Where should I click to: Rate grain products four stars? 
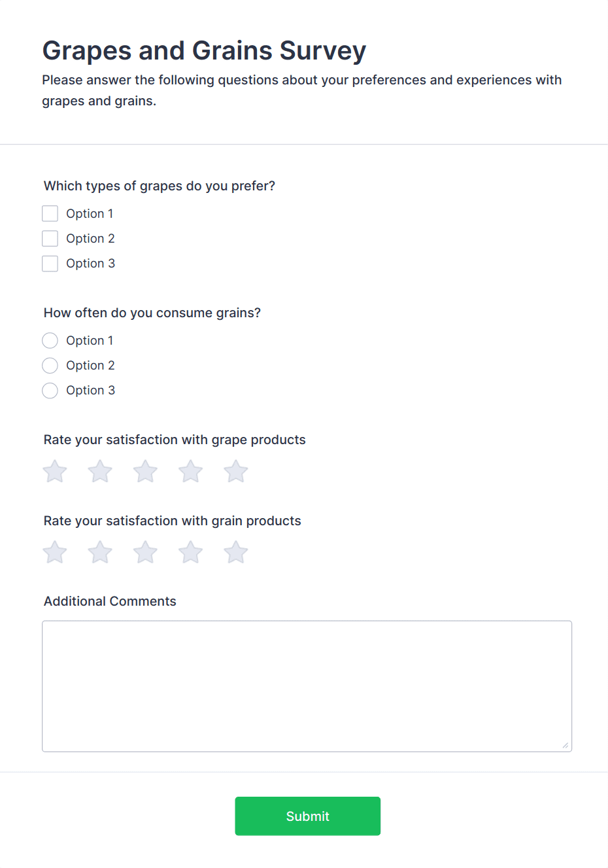point(191,553)
